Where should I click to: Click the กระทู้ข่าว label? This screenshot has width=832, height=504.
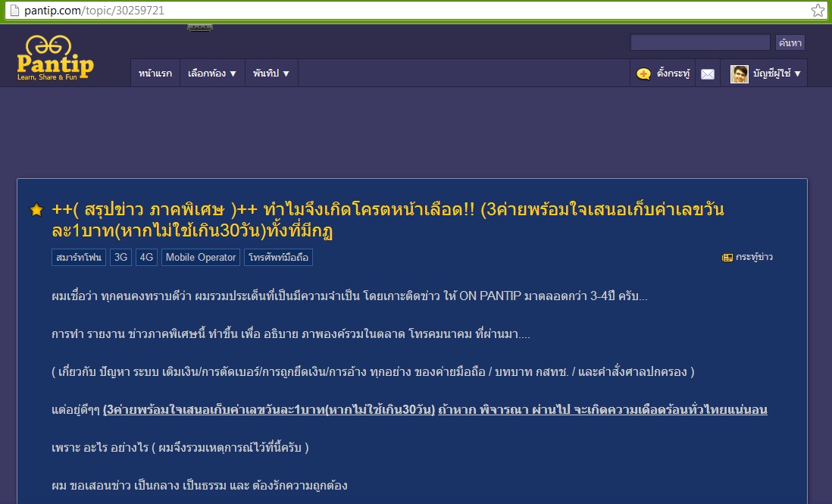pos(754,257)
